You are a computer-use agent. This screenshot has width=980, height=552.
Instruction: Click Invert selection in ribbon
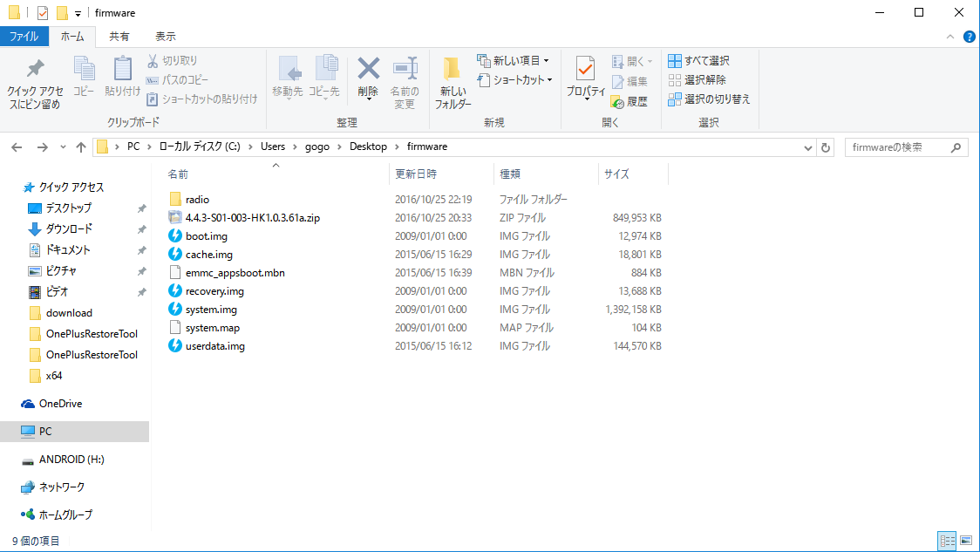709,99
